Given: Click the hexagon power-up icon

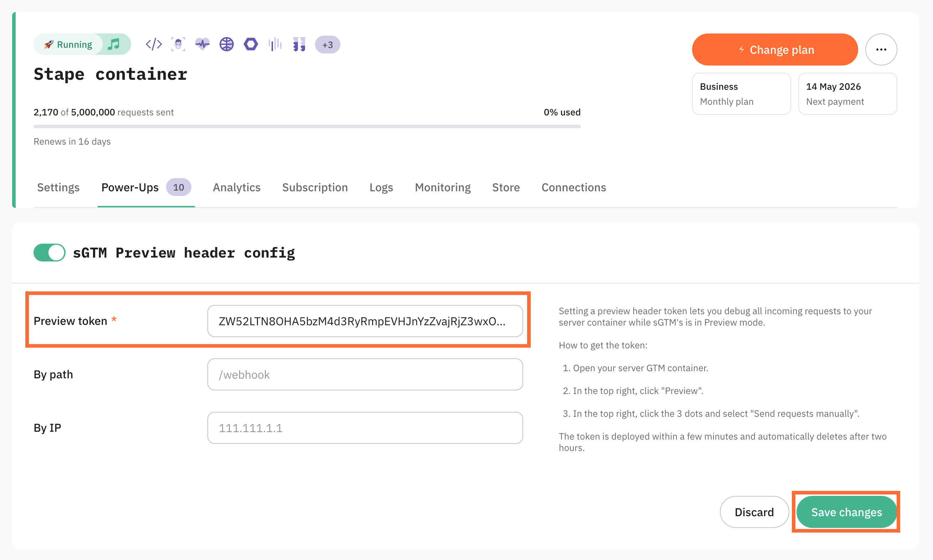Looking at the screenshot, I should [x=251, y=45].
